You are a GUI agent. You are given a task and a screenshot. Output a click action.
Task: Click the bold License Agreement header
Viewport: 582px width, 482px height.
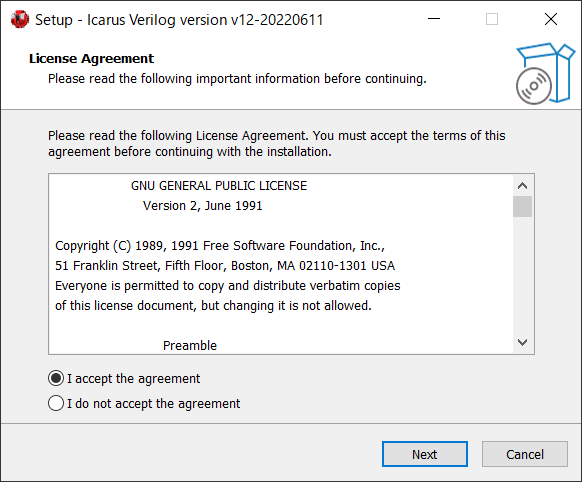(91, 59)
